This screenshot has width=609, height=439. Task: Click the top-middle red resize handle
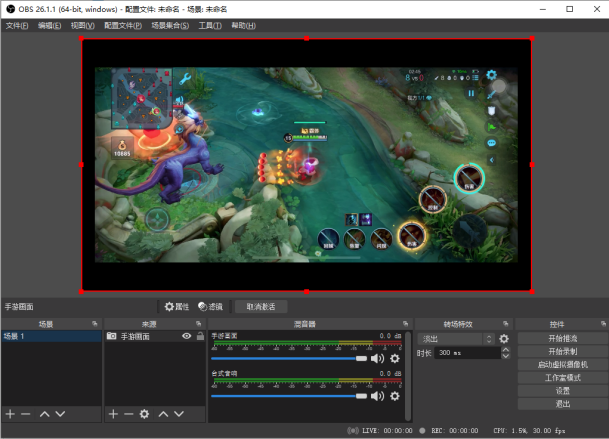coord(307,38)
